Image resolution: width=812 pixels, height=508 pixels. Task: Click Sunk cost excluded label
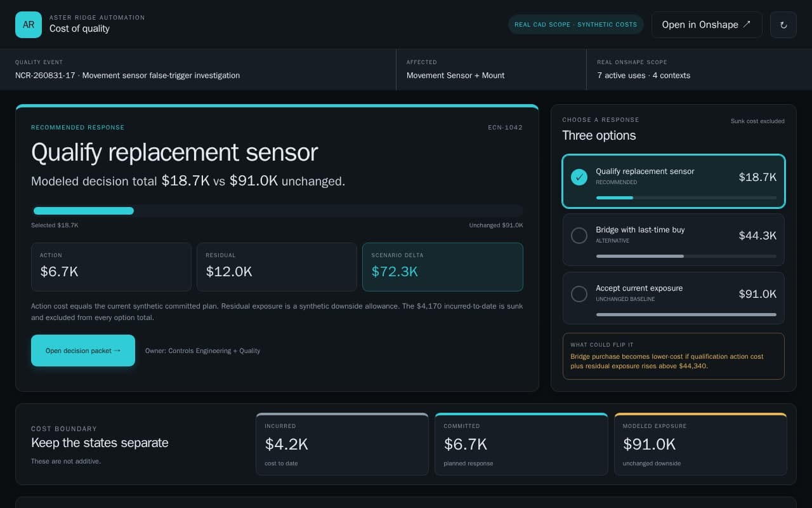point(757,121)
